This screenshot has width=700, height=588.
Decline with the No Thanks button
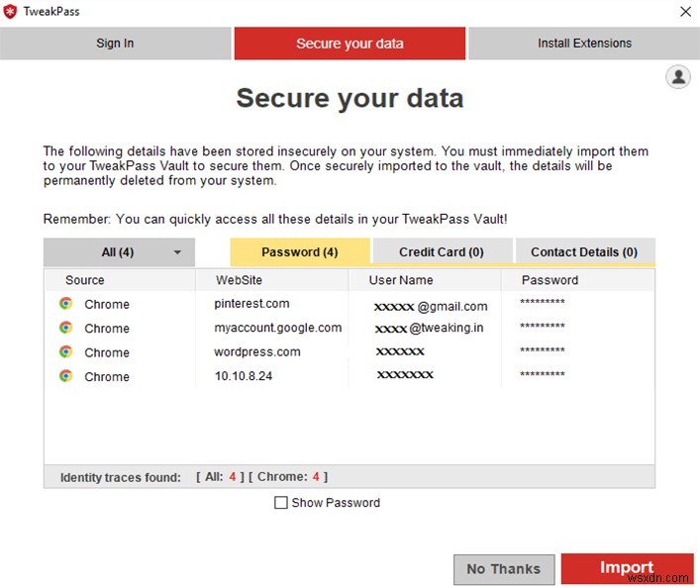pyautogui.click(x=503, y=568)
